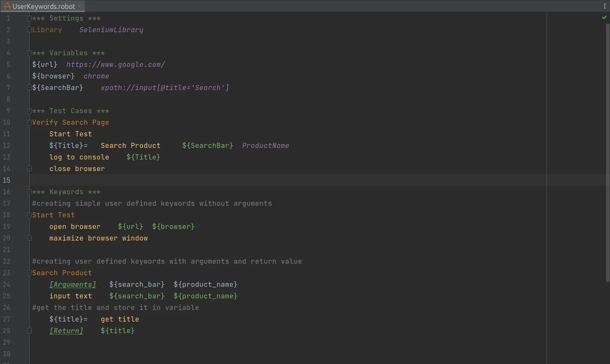The width and height of the screenshot is (610, 364).
Task: Close the UserKeywords.robot tab
Action: tap(79, 6)
